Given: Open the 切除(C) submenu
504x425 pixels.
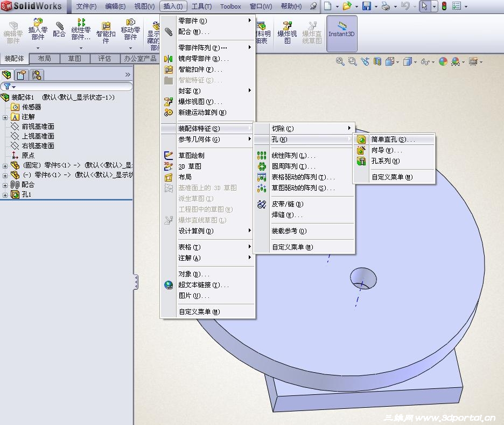Looking at the screenshot, I should click(304, 129).
